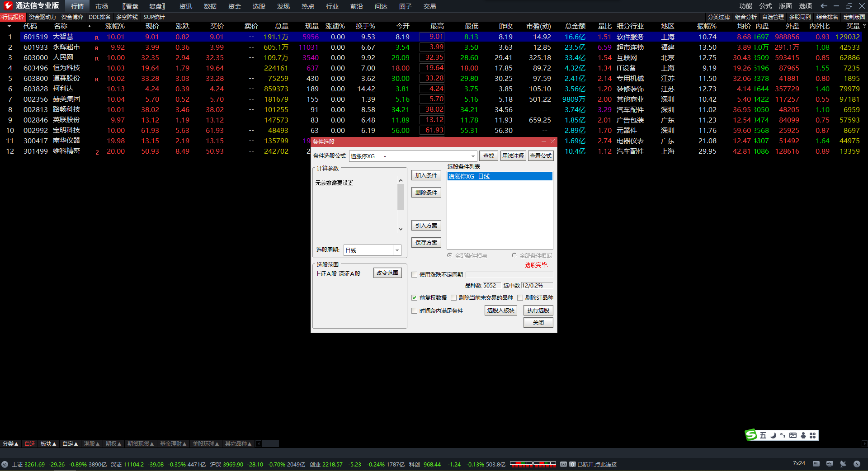Screen dimensions: 868x471
Task: Expand the 期权 bottom tab menu
Action: 113,444
